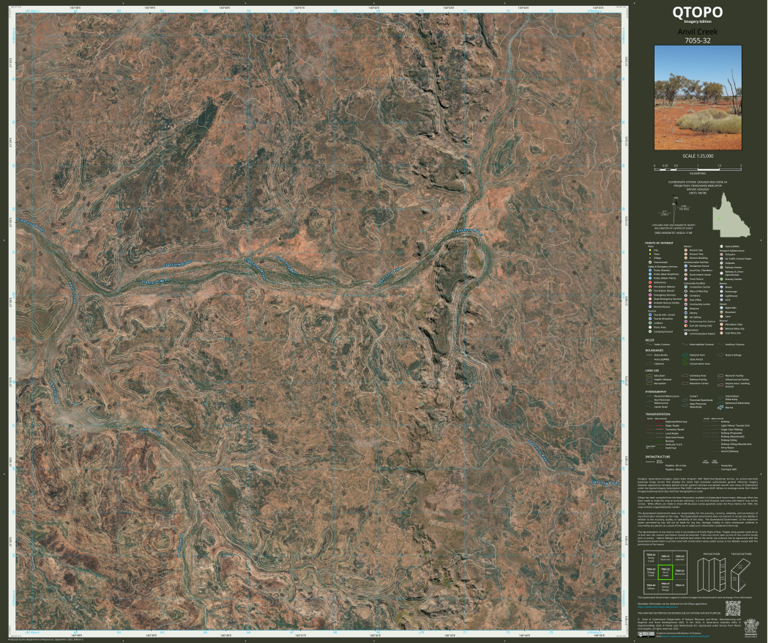Click the Mineral Mine Site legend icon
This screenshot has height=643, width=768.
click(x=721, y=329)
